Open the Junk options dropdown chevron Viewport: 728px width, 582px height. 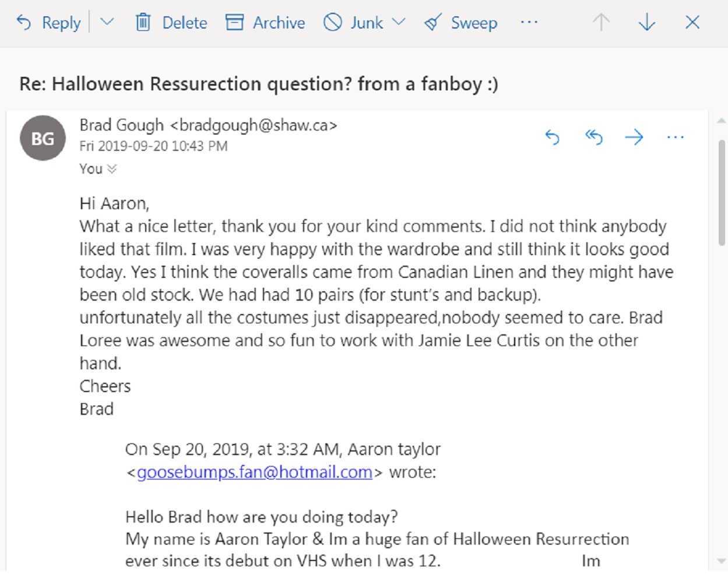[399, 22]
